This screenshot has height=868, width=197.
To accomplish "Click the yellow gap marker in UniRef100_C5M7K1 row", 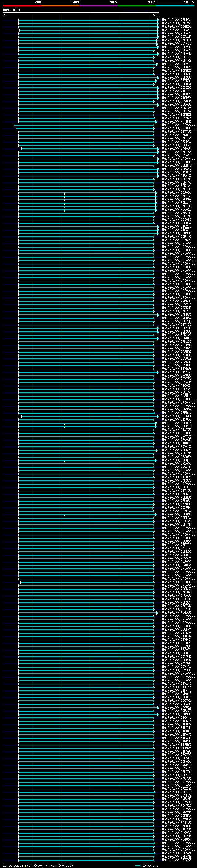I will coord(64,197).
